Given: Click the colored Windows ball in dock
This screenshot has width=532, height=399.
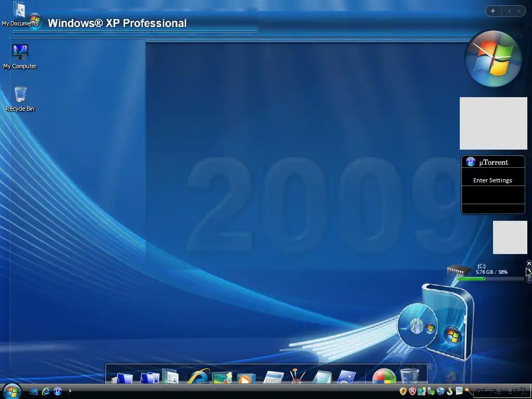Looking at the screenshot, I should coord(384,376).
